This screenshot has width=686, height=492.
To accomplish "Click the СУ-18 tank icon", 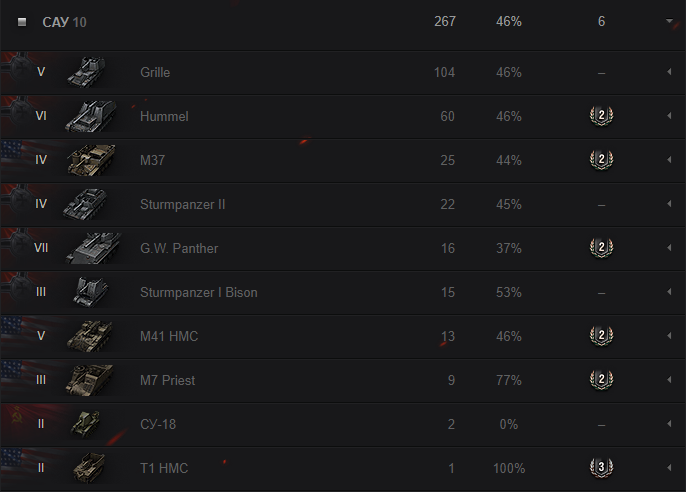I will coord(86,424).
